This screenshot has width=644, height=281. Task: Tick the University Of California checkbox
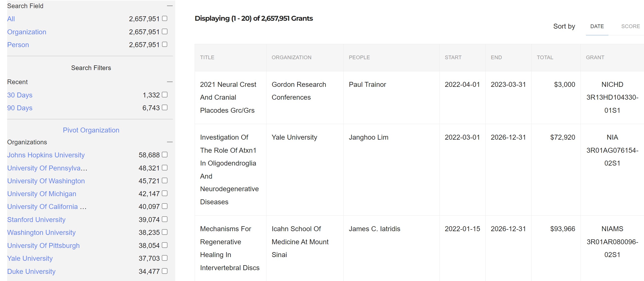165,206
